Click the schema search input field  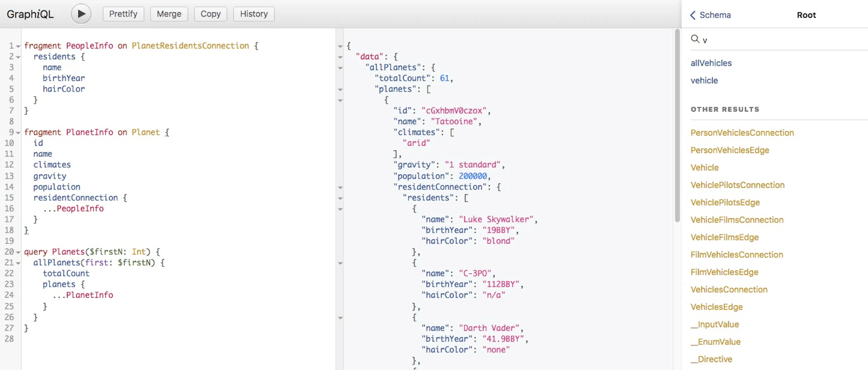pyautogui.click(x=782, y=40)
